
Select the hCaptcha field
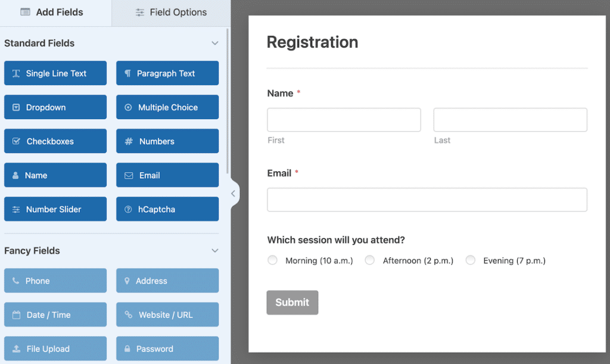(x=167, y=209)
